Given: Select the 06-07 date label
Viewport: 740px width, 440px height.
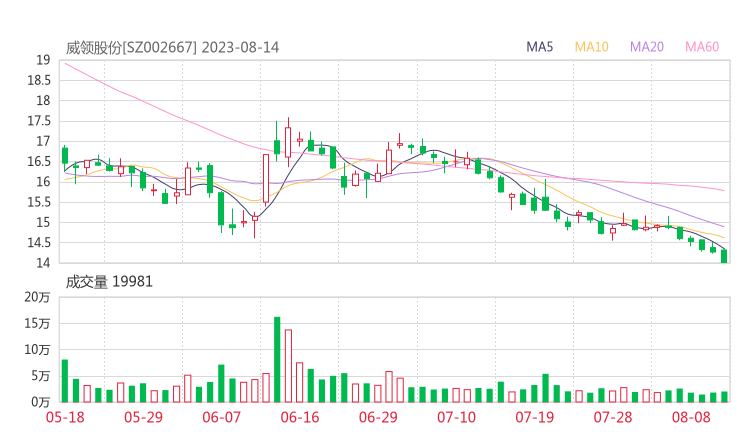Looking at the screenshot, I should [x=221, y=417].
